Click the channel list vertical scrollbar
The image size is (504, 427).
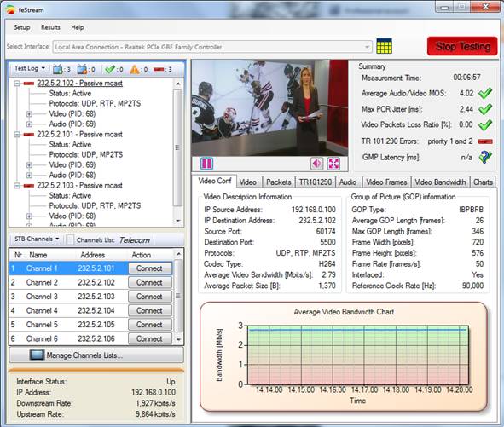click(178, 296)
